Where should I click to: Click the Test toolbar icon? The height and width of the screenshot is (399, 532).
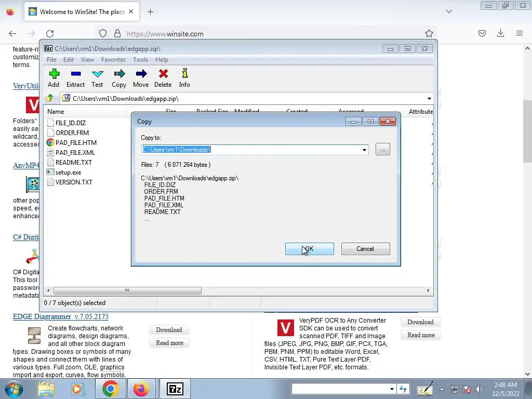coord(97,78)
